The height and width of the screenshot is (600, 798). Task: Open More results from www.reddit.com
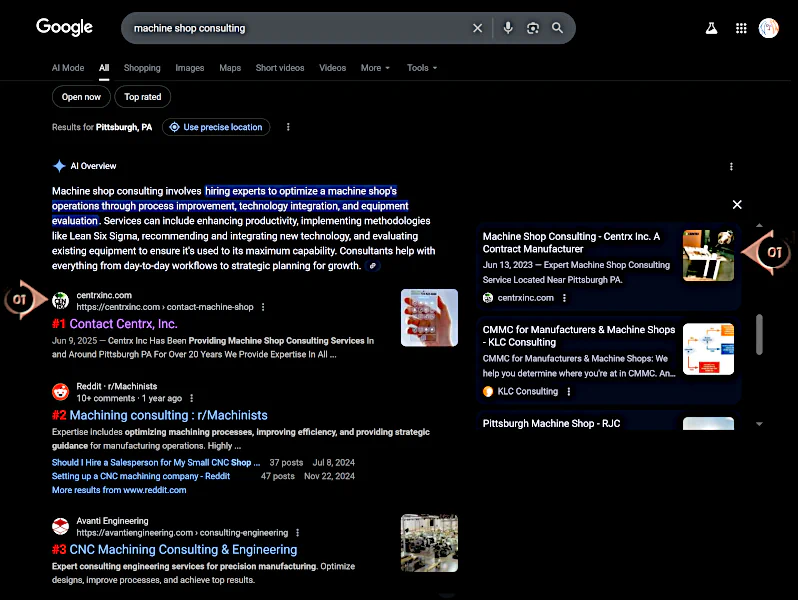pos(119,490)
